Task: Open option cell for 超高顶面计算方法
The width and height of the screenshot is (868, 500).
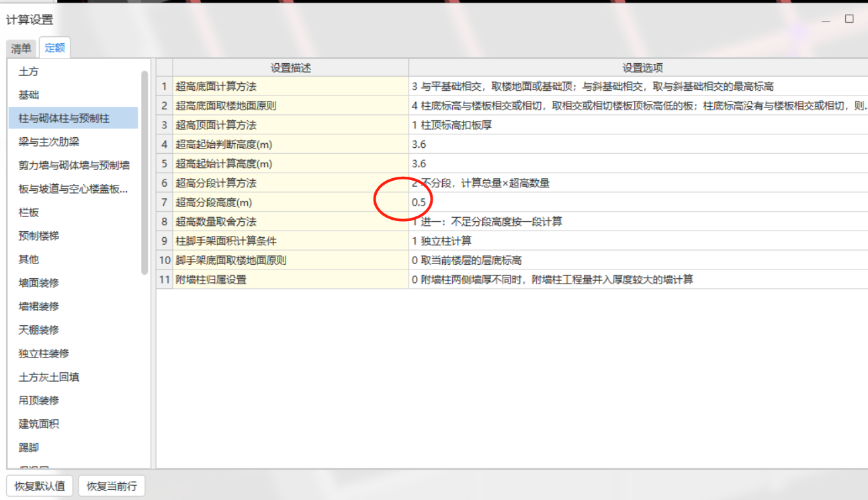Action: [638, 125]
